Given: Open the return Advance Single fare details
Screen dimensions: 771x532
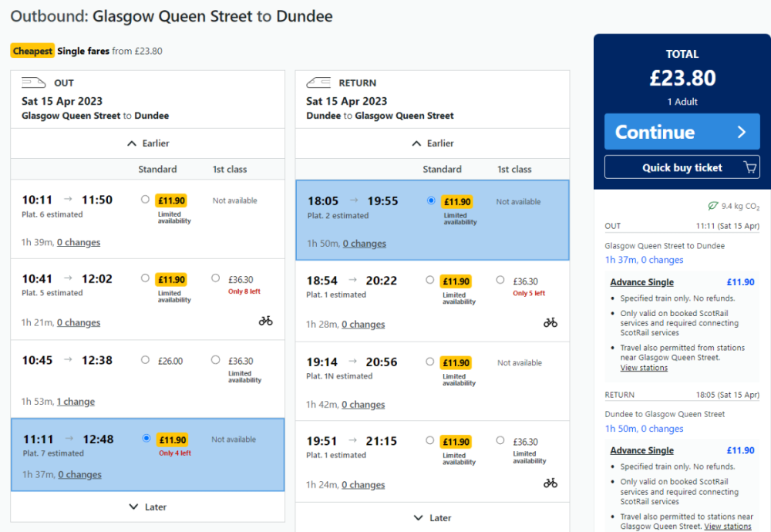Looking at the screenshot, I should (641, 450).
